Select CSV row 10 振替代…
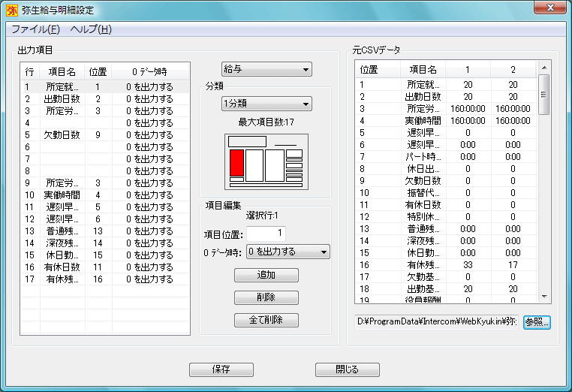Viewport: 572px width, 392px height. 446,193
